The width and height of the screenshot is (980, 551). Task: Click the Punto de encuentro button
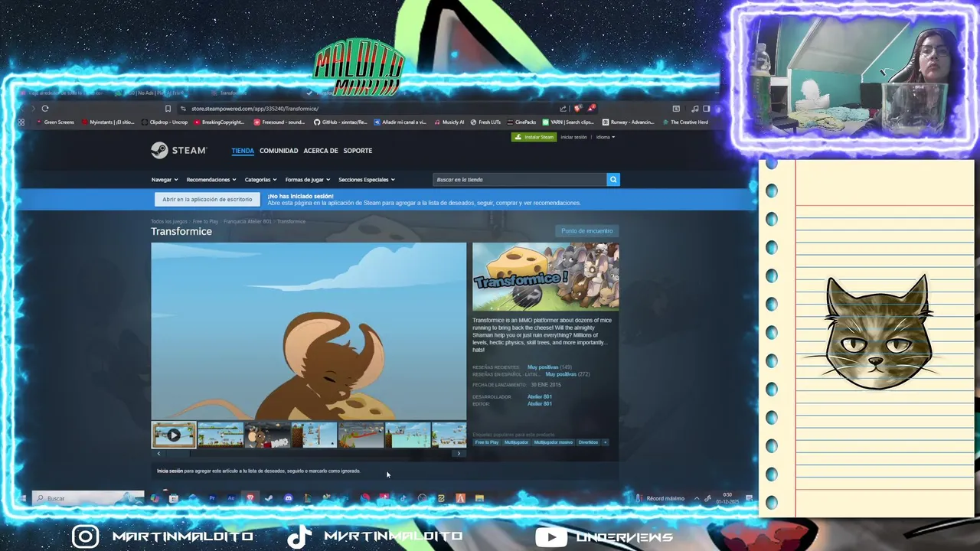tap(586, 231)
